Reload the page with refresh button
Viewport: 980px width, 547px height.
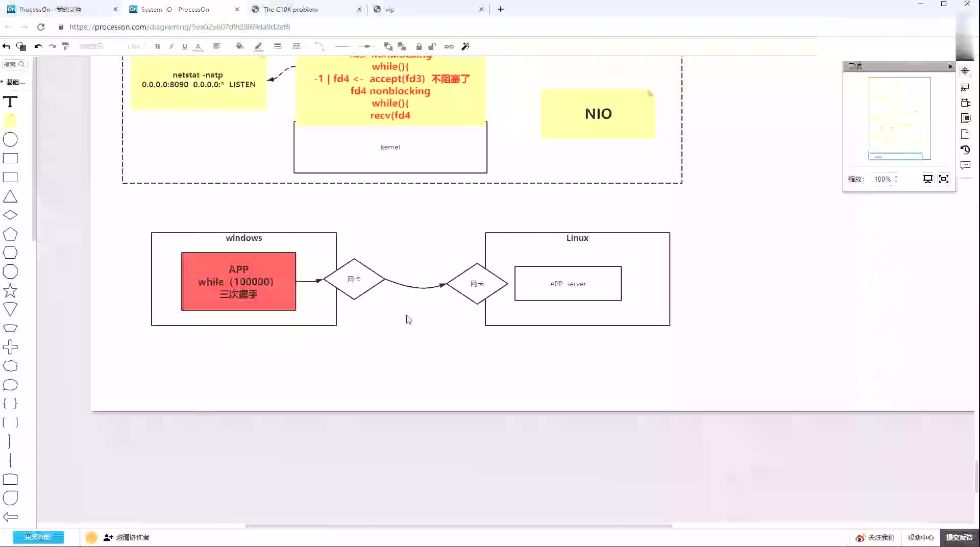point(41,27)
